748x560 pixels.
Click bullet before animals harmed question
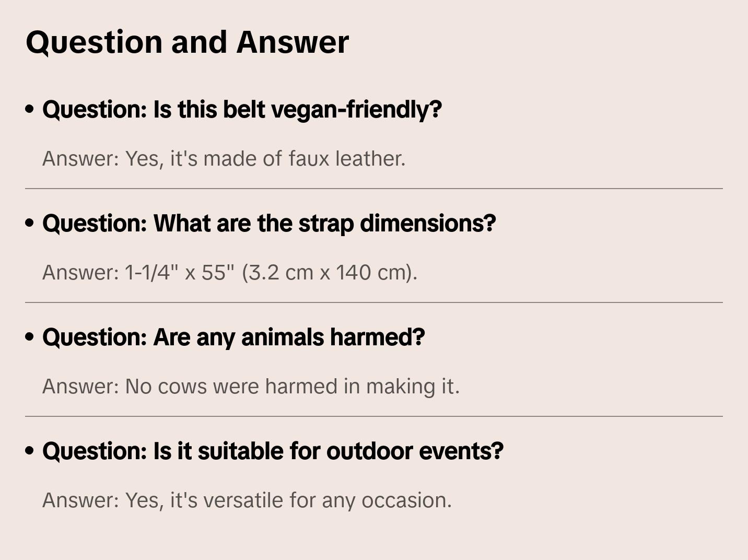(30, 337)
